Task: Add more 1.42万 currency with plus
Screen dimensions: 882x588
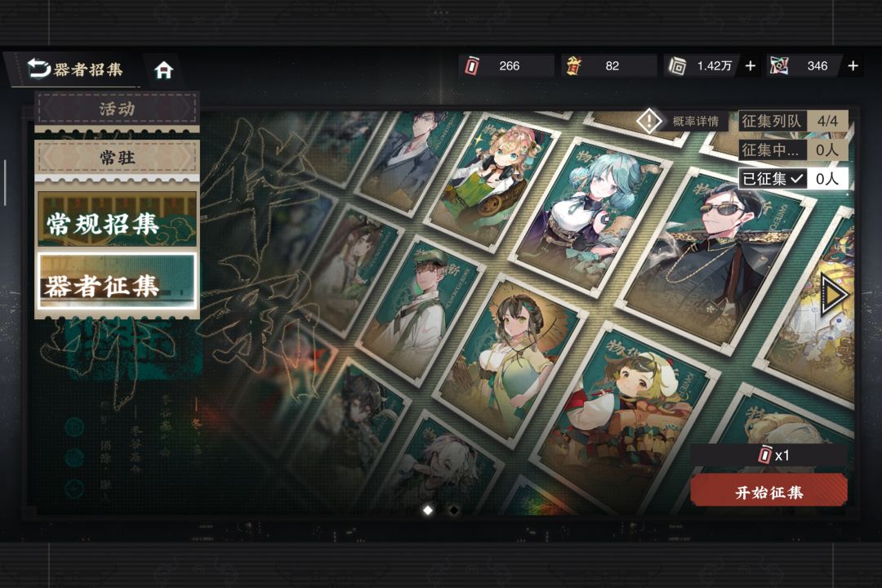Action: click(750, 66)
